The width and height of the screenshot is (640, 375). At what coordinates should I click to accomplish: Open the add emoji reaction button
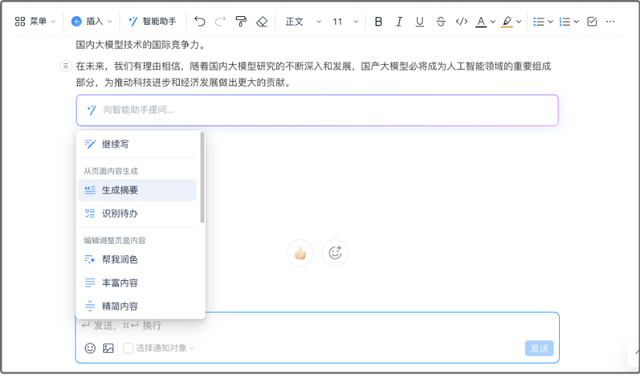[x=335, y=253]
